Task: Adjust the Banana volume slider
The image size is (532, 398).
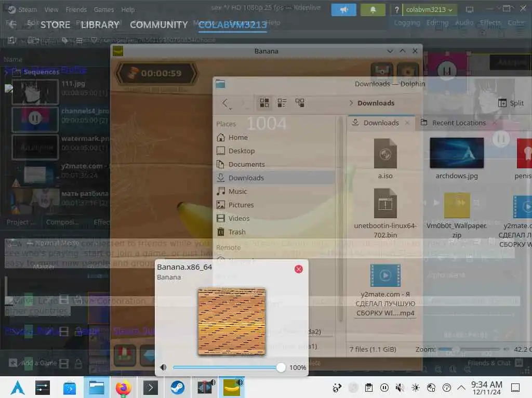Action: click(229, 367)
